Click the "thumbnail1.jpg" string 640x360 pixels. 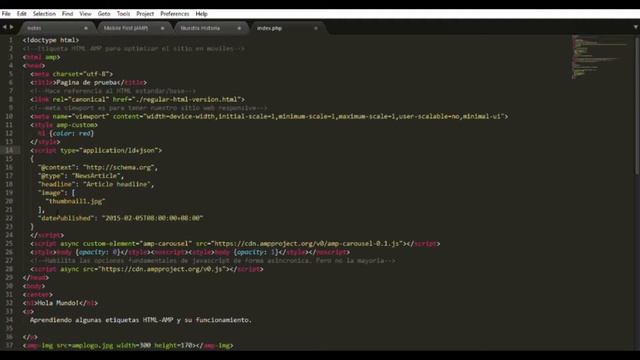point(75,201)
